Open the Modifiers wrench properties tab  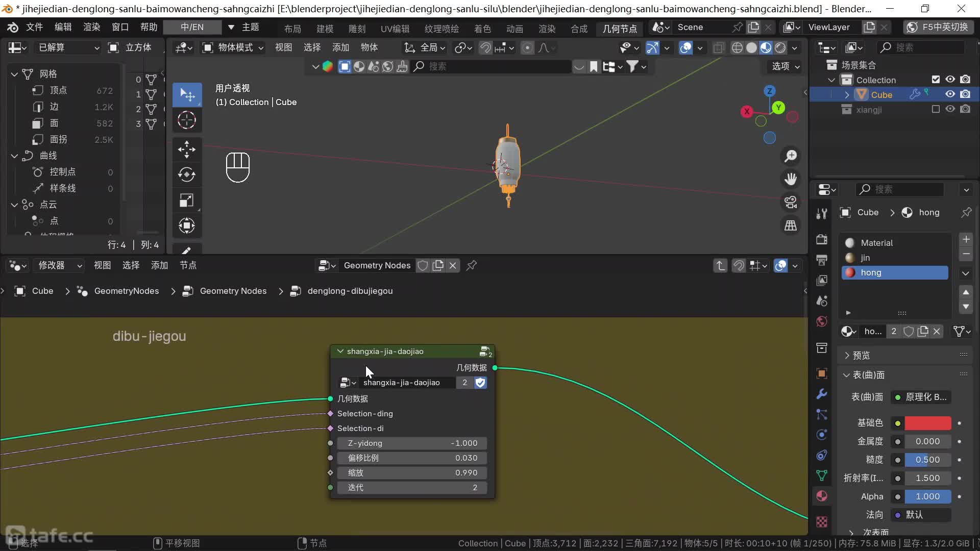click(822, 394)
